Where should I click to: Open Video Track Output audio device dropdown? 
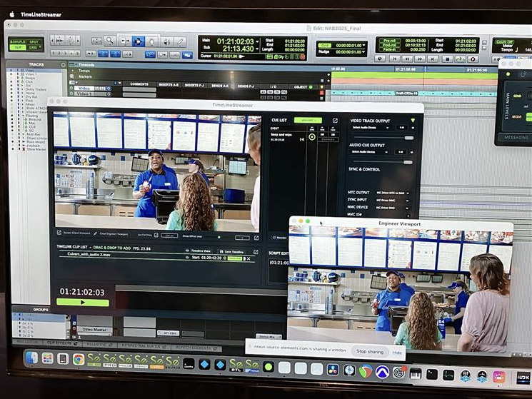(370, 128)
